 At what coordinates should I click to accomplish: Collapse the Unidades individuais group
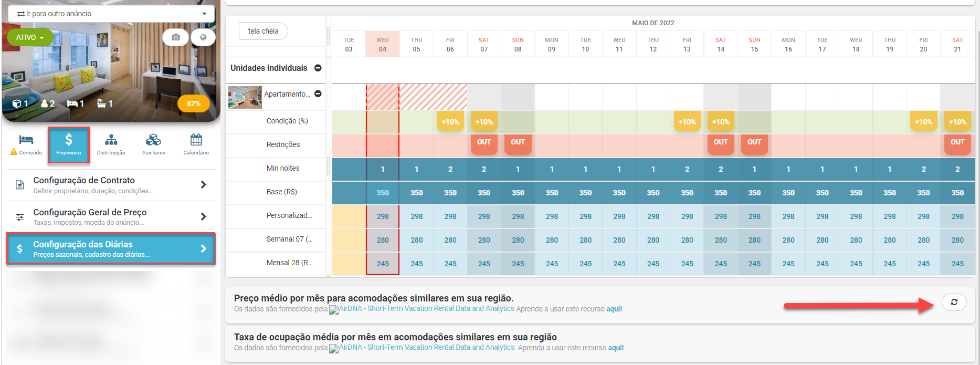[318, 68]
